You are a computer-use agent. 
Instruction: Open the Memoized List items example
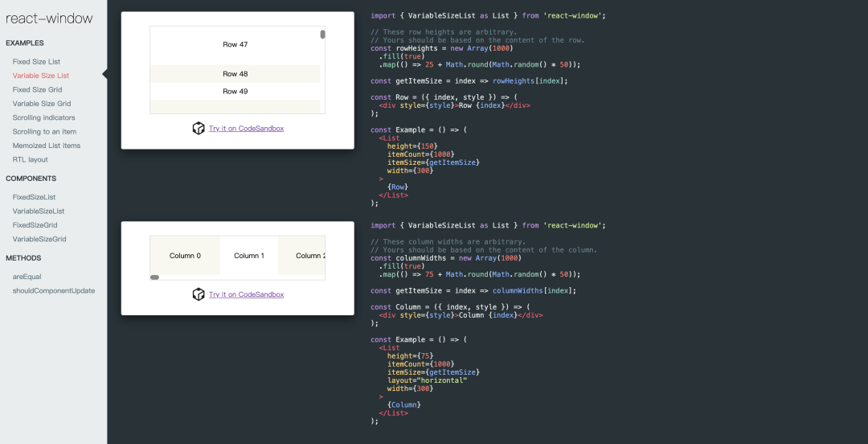click(x=47, y=146)
